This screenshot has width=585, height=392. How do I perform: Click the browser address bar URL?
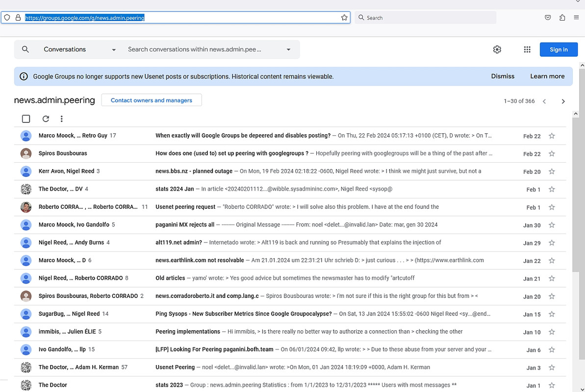coord(85,18)
